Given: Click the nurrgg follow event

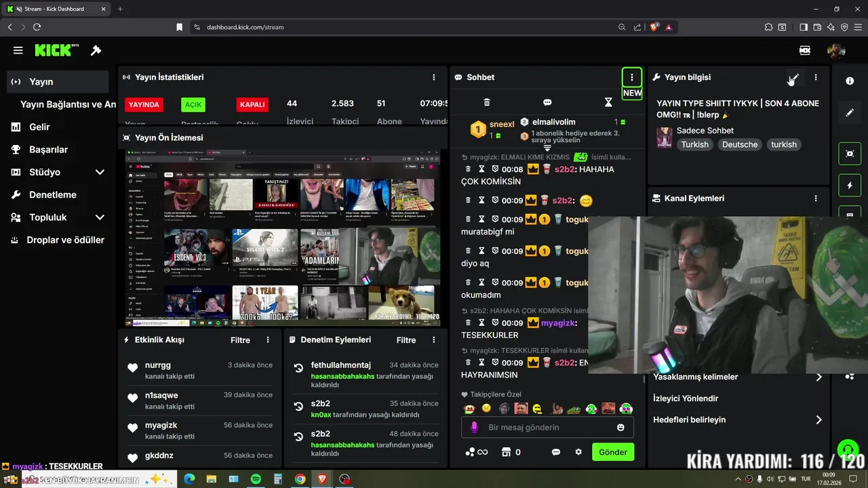Looking at the screenshot, I should [x=199, y=371].
